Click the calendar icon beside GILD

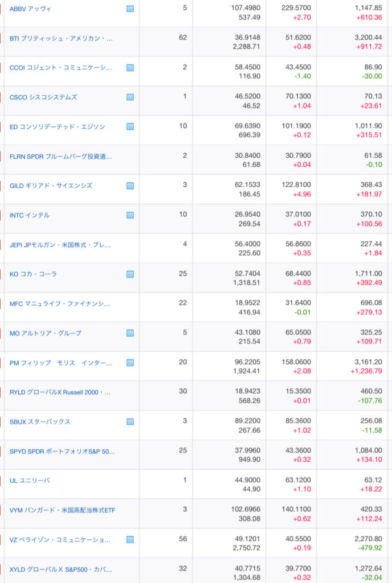click(x=130, y=186)
